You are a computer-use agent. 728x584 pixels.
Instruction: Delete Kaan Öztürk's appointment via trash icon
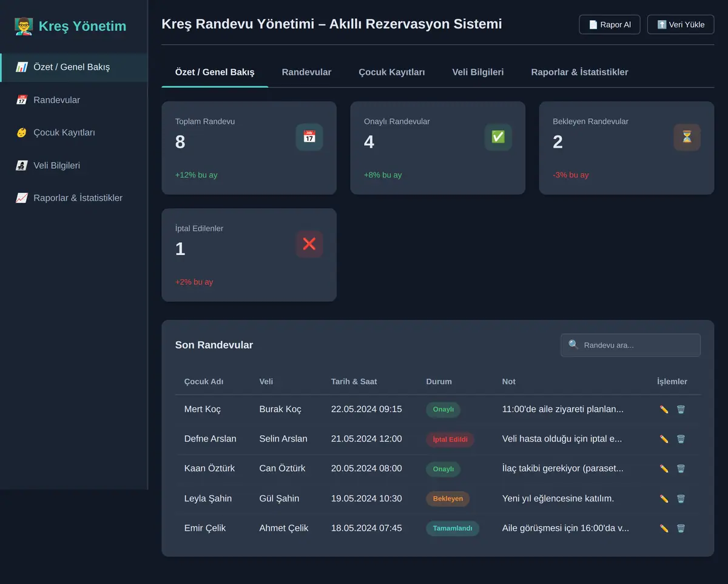pyautogui.click(x=681, y=469)
